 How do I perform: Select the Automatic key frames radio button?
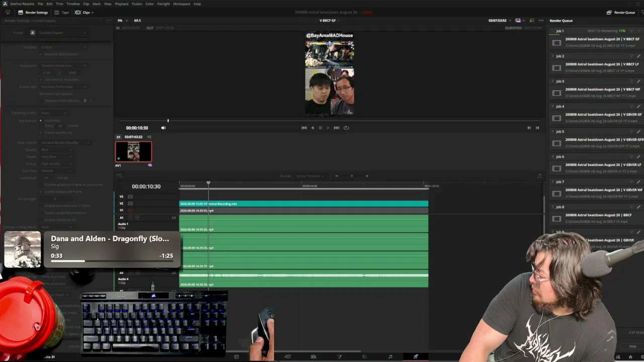click(42, 121)
